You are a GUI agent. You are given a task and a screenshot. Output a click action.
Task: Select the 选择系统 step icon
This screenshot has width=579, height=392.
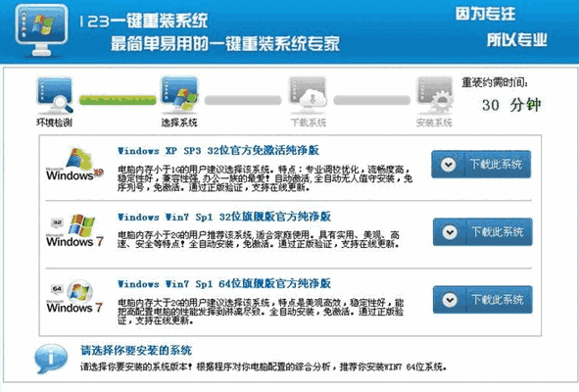pyautogui.click(x=179, y=95)
